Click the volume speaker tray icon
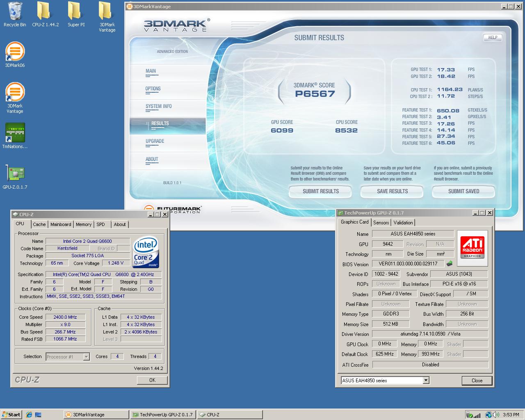Viewport: 525px width, 420px height. tap(496, 415)
